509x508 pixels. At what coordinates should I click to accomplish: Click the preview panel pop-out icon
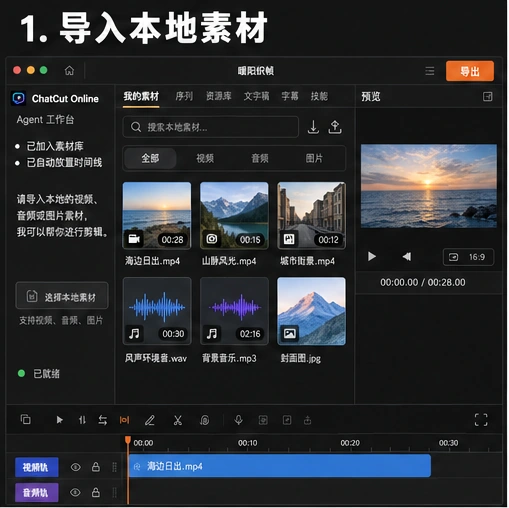(487, 97)
